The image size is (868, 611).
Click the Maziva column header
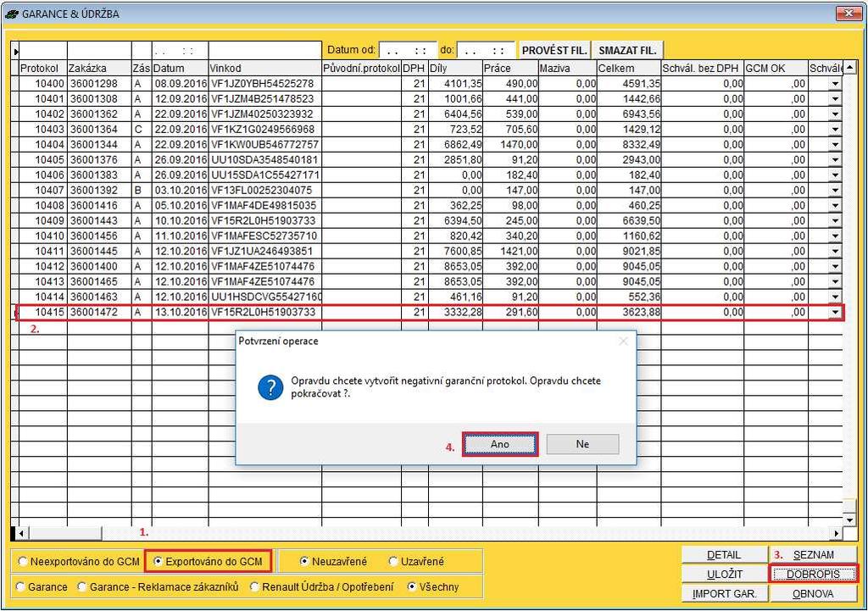click(x=567, y=68)
